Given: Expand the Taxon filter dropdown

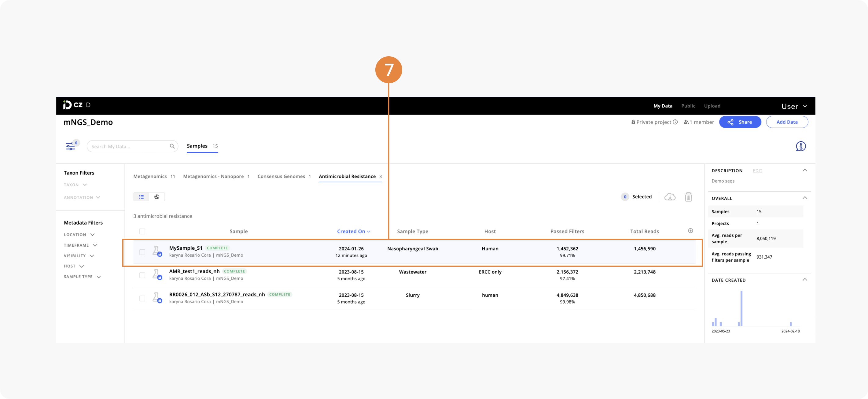Looking at the screenshot, I should 75,185.
